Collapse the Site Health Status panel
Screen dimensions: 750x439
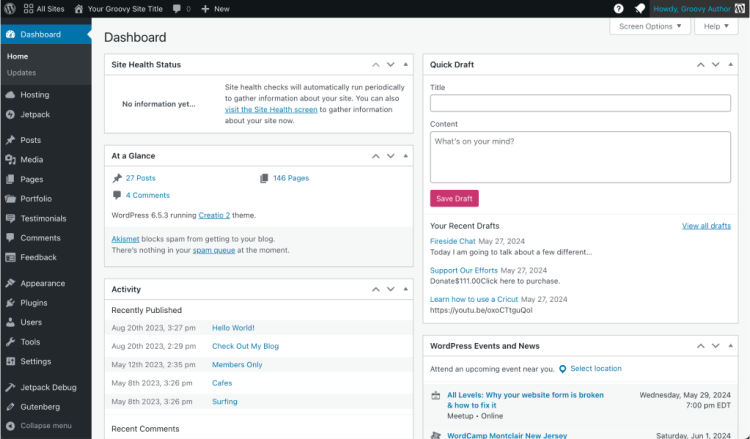click(x=406, y=65)
